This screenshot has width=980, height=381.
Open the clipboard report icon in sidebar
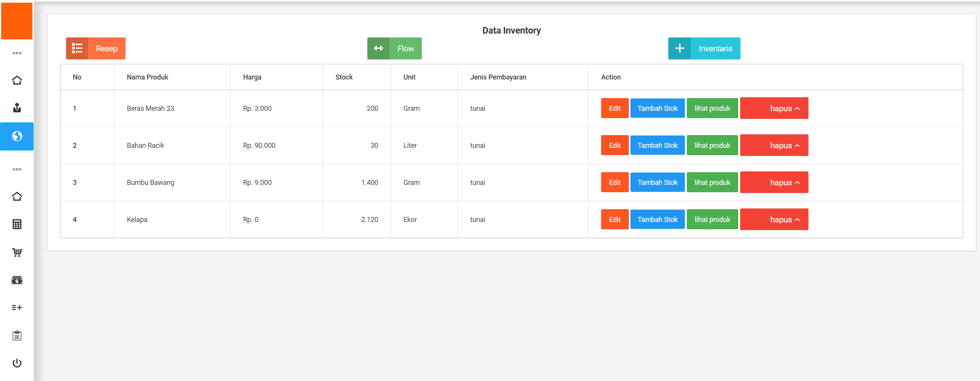tap(17, 335)
